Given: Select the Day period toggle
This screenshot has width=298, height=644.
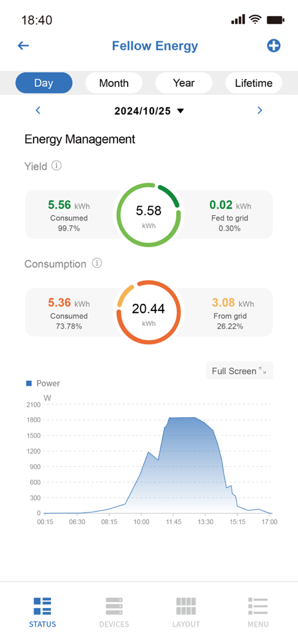Looking at the screenshot, I should tap(44, 83).
